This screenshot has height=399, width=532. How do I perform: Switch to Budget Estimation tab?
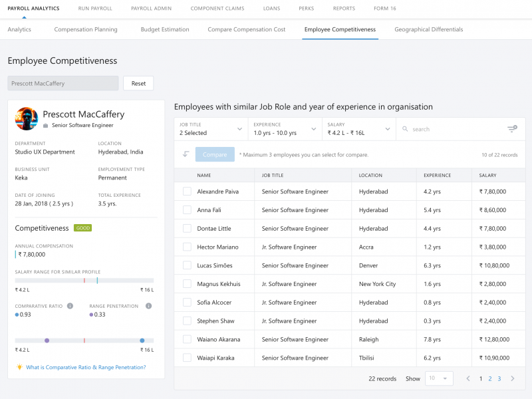pos(165,29)
